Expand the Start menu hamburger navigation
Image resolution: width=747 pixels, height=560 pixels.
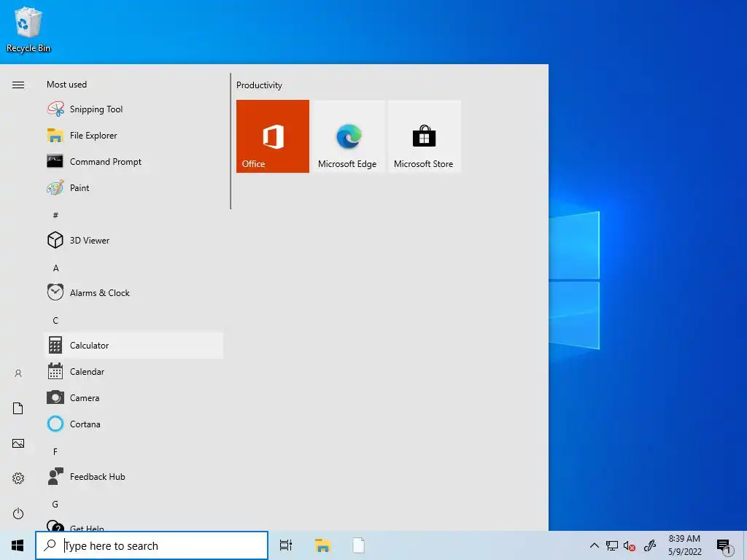[x=18, y=85]
